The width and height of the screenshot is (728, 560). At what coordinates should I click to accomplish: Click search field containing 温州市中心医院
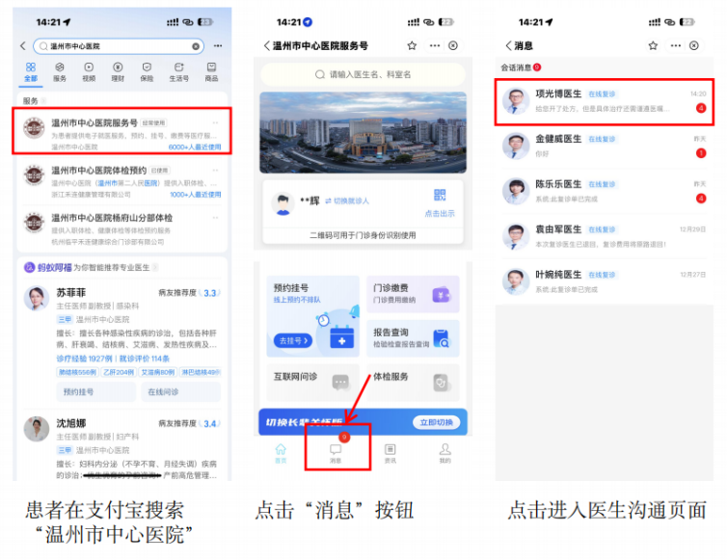tap(119, 46)
